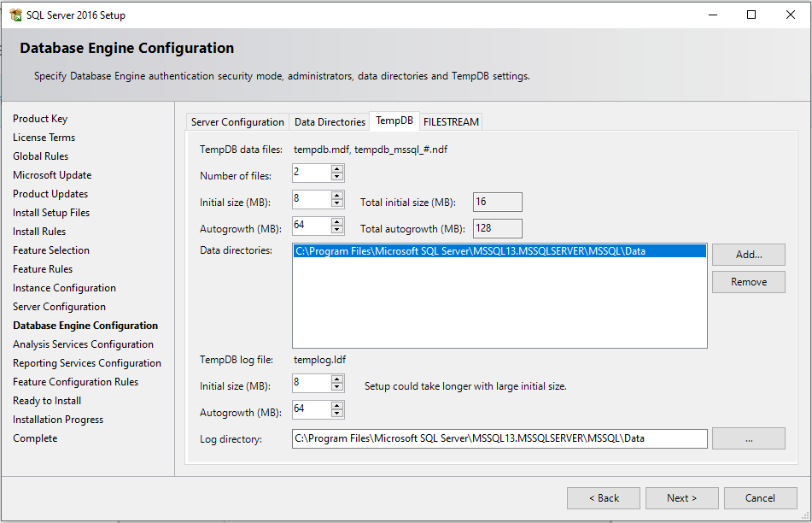The width and height of the screenshot is (812, 523).
Task: Decrease TempDB data Initial size spinner
Action: coord(337,203)
